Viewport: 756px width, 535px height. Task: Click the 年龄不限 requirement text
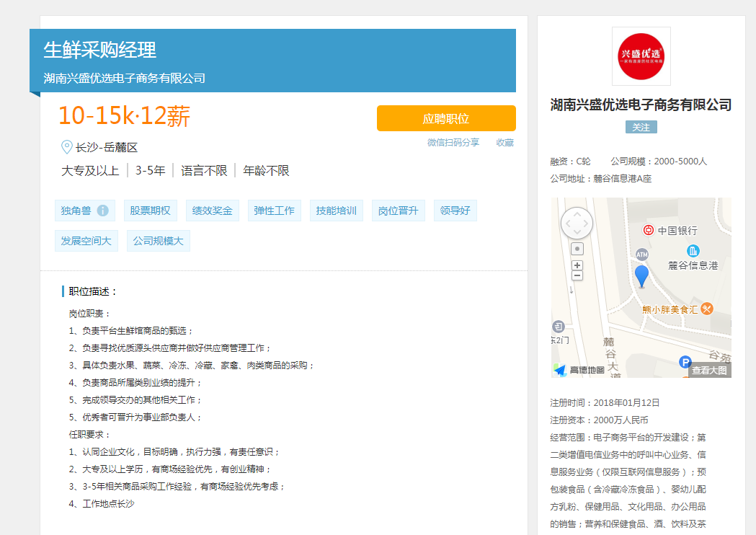pos(266,171)
